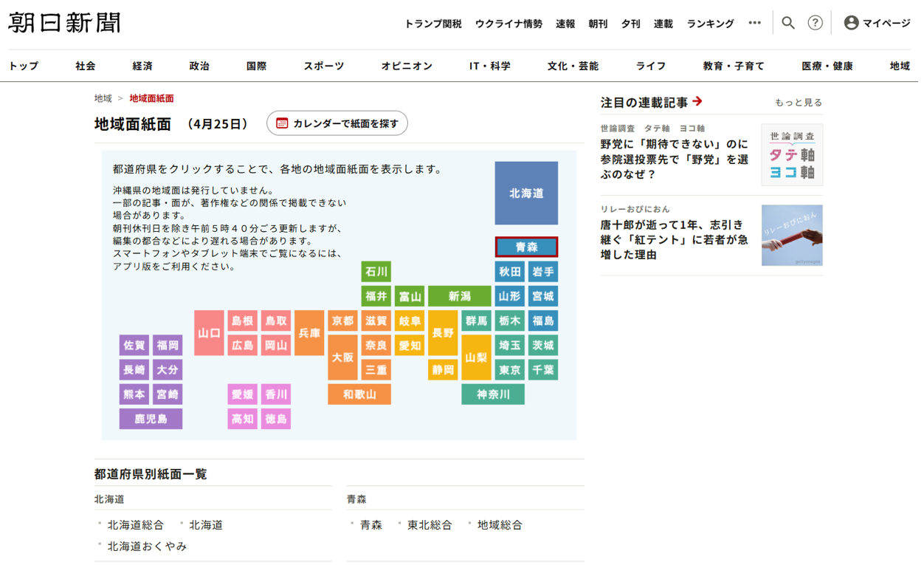Screen dimensions: 924x565
Task: Select 徳島 on the map
Action: [279, 421]
